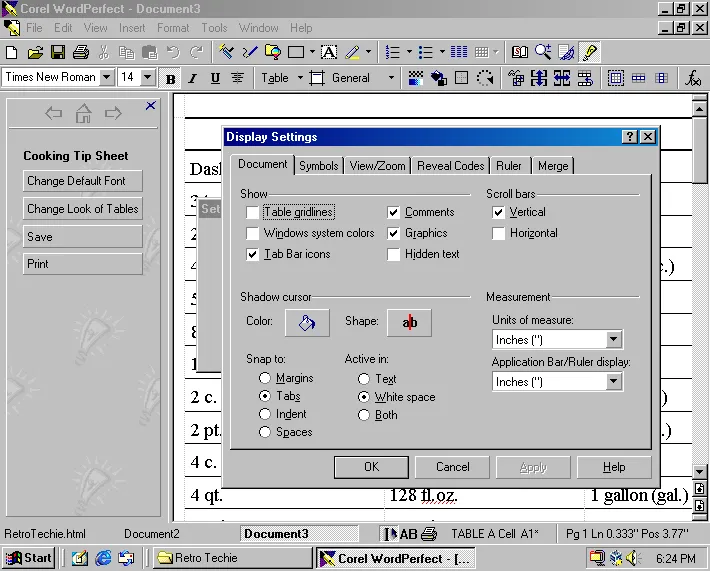Toggle Underline formatting button
This screenshot has width=710, height=571.
coord(215,79)
